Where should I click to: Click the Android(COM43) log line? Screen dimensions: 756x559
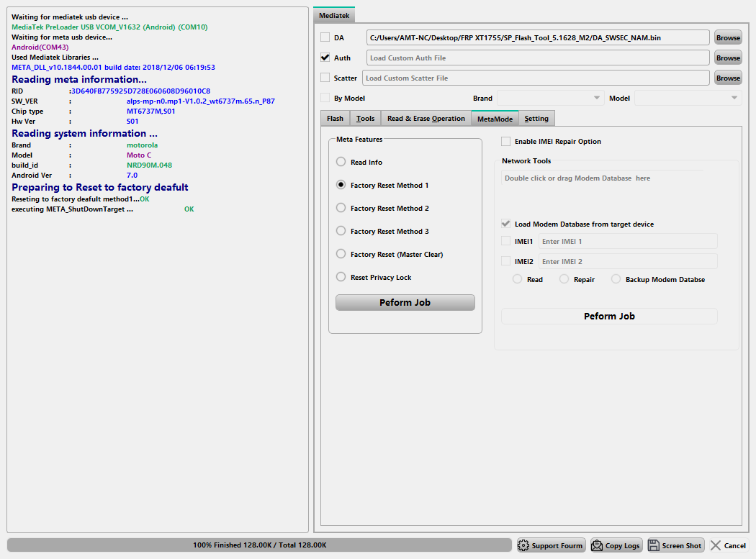(40, 47)
